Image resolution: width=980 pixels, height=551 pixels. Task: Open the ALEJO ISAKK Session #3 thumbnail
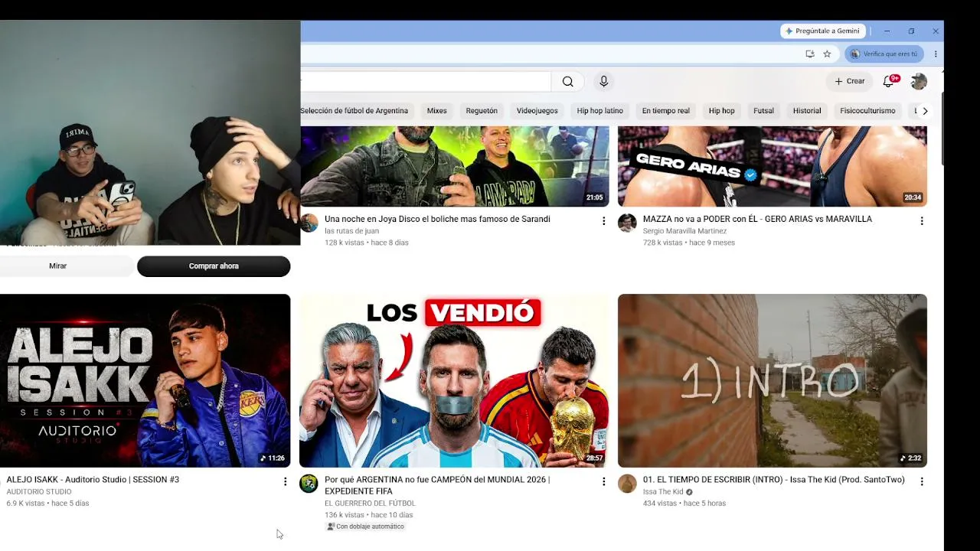click(145, 380)
